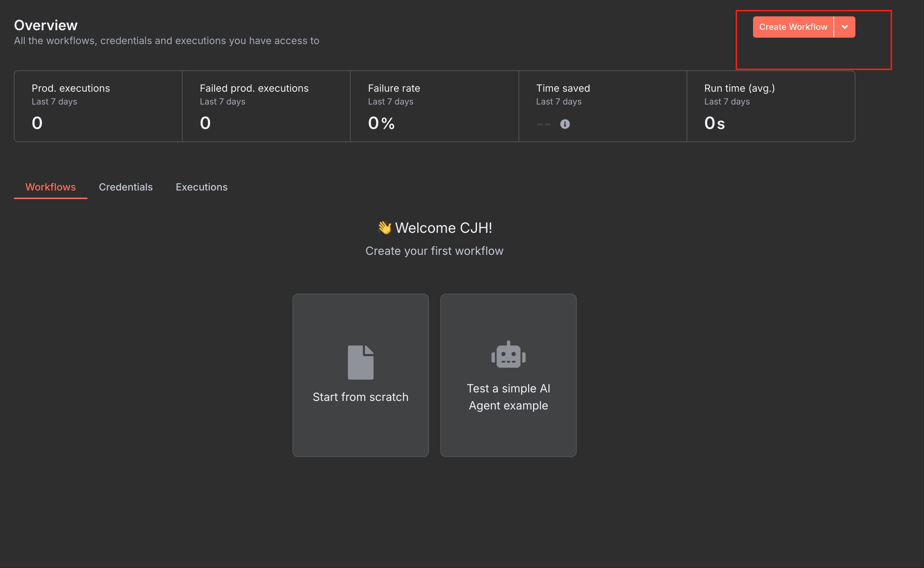The image size is (924, 568).
Task: Open Test a simple AI Agent example
Action: pyautogui.click(x=508, y=397)
